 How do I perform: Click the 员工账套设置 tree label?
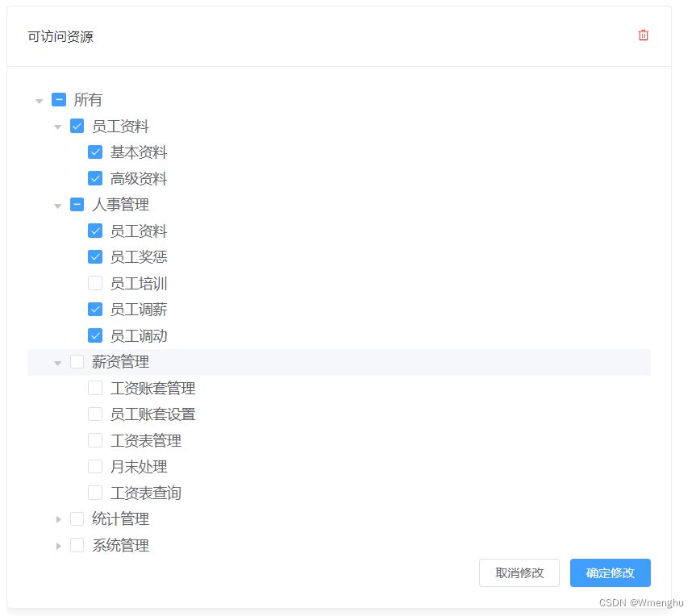click(152, 414)
